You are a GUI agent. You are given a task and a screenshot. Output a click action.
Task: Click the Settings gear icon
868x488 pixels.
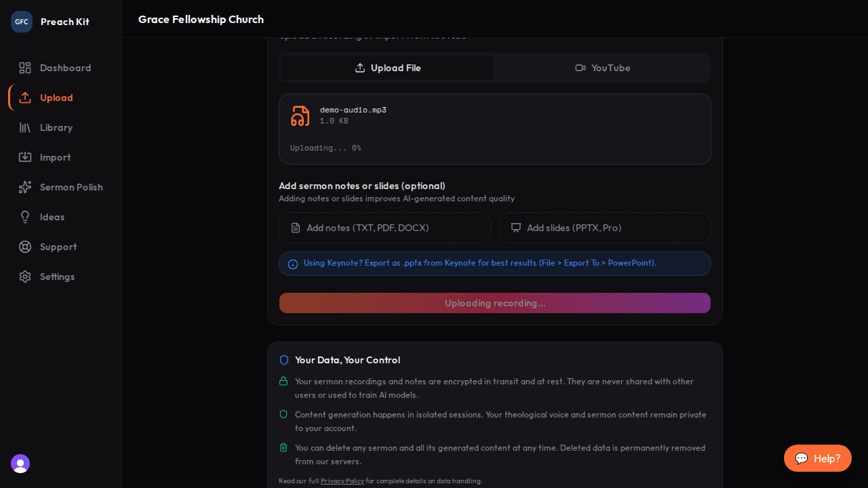click(x=25, y=277)
